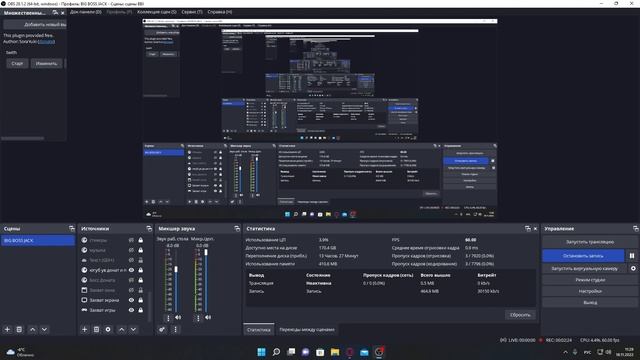
Task: Add a new scene with plus icon
Action: pyautogui.click(x=7, y=329)
